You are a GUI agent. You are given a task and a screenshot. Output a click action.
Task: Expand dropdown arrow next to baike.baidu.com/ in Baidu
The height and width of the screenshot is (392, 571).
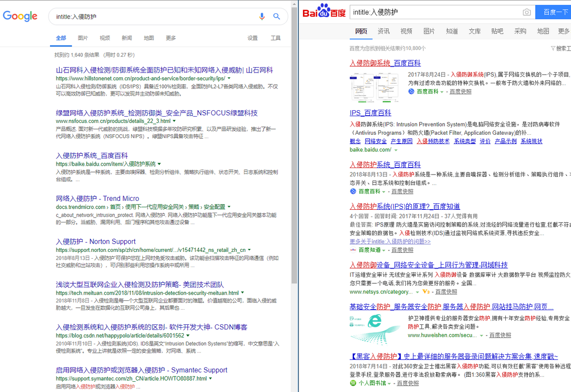tap(396, 150)
